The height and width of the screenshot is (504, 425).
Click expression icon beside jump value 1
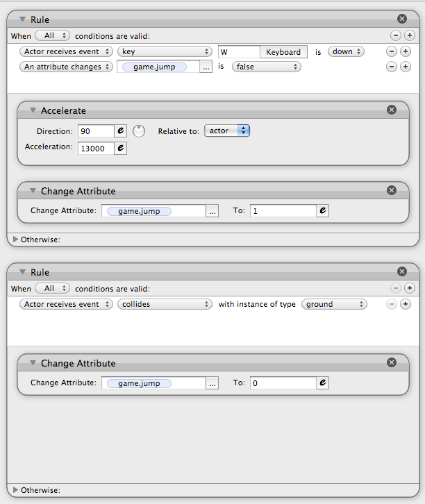pos(322,210)
